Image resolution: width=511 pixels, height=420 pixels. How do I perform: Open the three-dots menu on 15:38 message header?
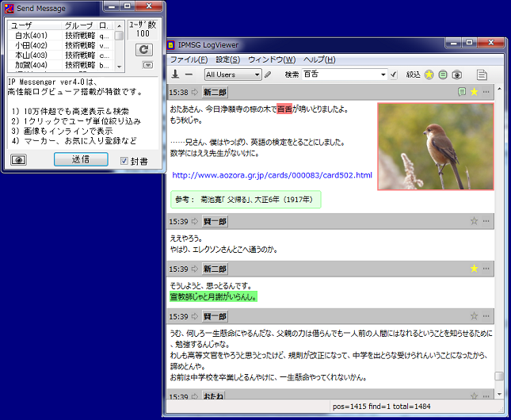(486, 92)
